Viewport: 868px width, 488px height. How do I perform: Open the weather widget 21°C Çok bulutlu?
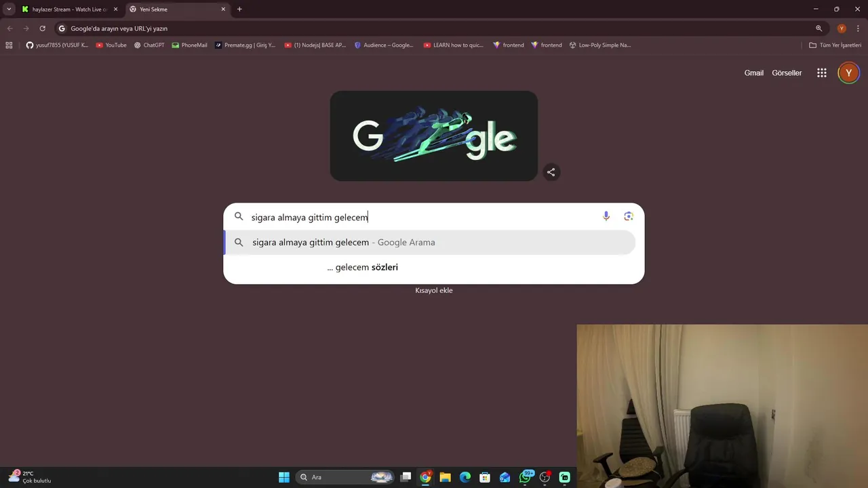[30, 477]
